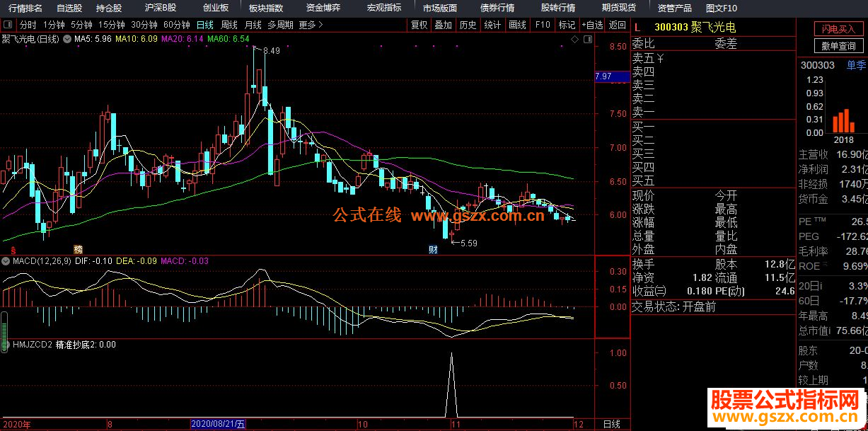Open 宏观指标 tab
The image size is (868, 431).
[384, 8]
